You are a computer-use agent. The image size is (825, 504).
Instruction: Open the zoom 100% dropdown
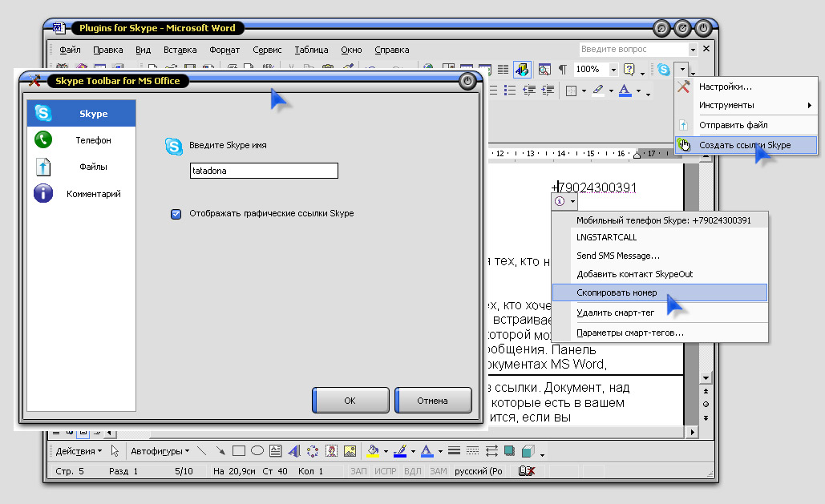(x=613, y=70)
